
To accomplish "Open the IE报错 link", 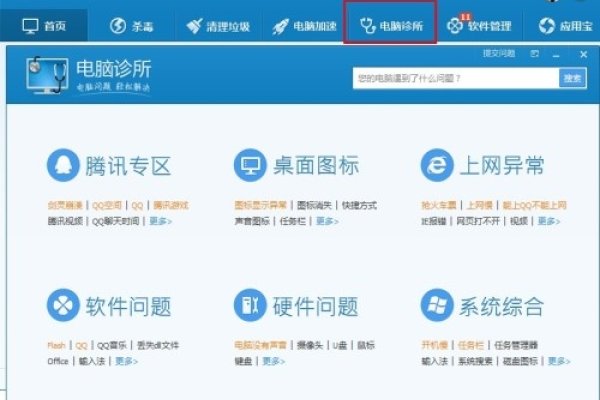I will tap(434, 221).
